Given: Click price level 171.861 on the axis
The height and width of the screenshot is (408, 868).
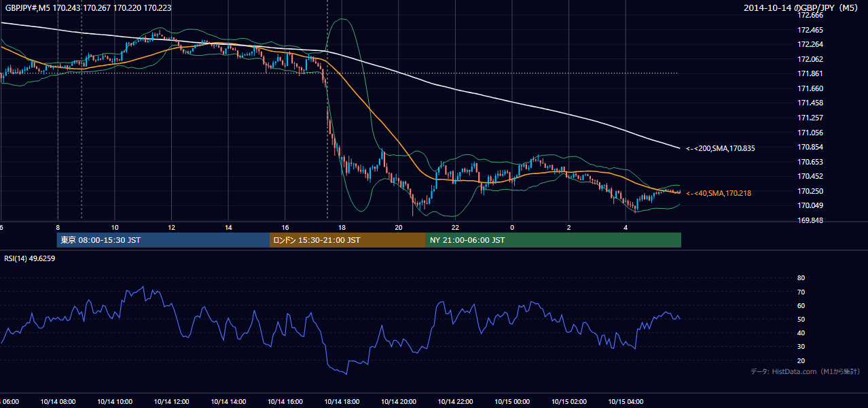Looking at the screenshot, I should point(810,74).
